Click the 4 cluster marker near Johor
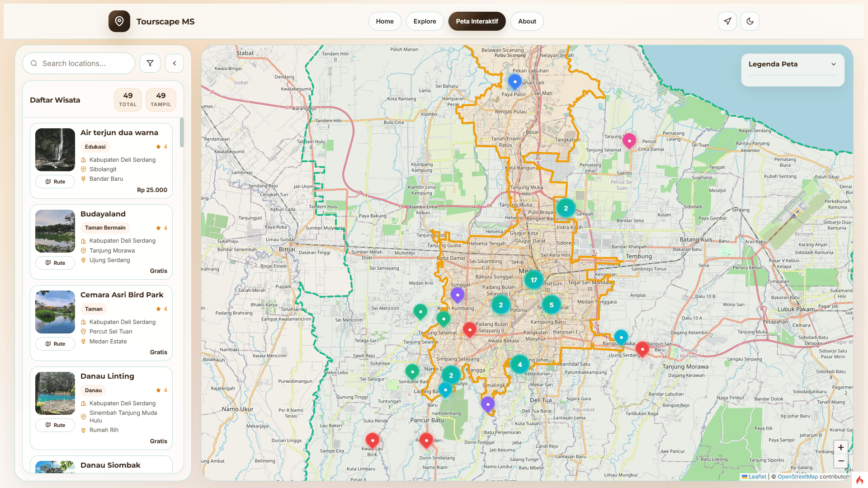This screenshot has height=488, width=868. coord(520,365)
